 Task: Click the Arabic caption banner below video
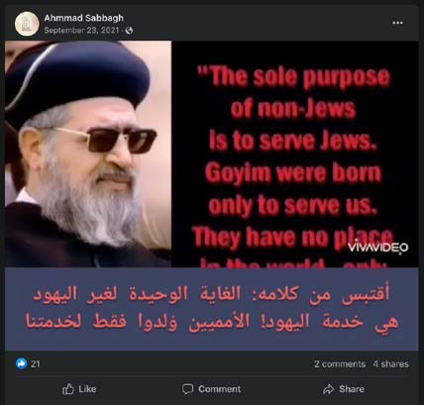pos(212,309)
